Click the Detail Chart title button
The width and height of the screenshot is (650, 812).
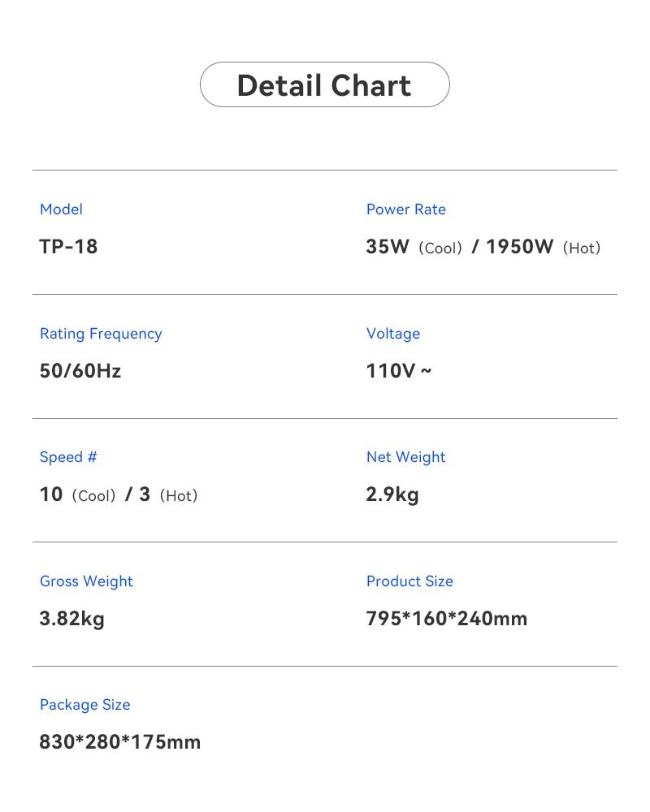point(324,85)
